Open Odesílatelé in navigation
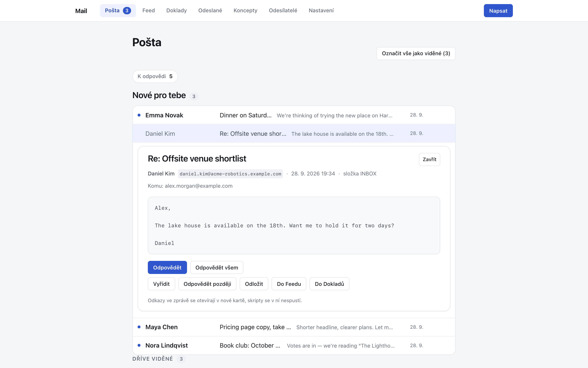The image size is (588, 368). click(283, 10)
